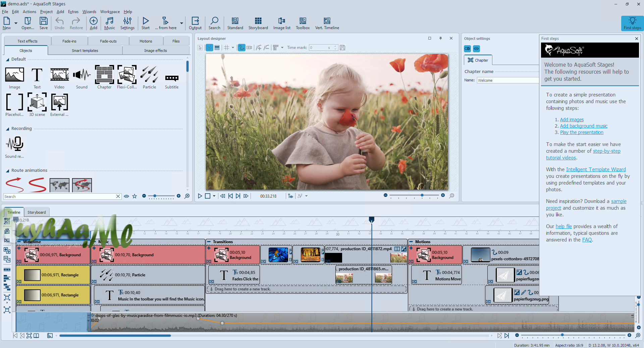Click the save time mark icon

tap(342, 48)
